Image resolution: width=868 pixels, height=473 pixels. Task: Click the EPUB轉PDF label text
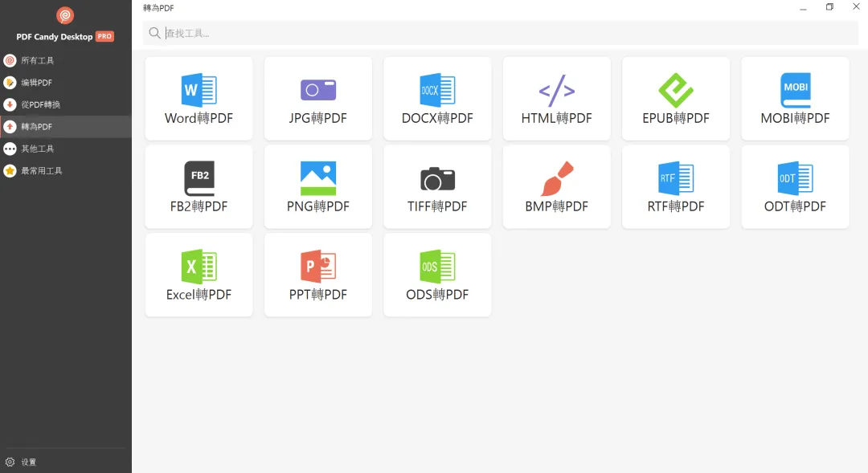click(x=676, y=118)
